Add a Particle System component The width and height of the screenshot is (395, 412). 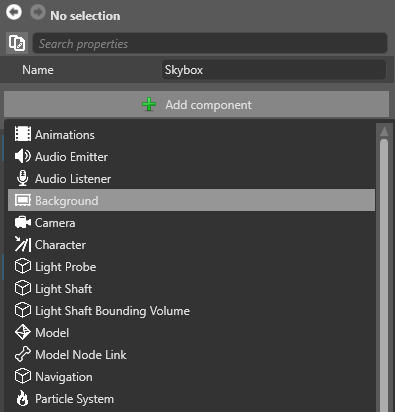(191, 399)
